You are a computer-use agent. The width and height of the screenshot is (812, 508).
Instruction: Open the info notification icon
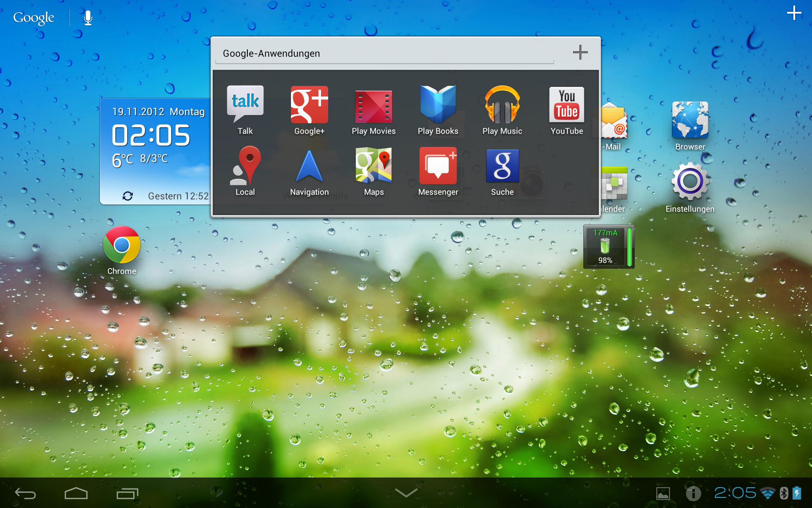click(x=693, y=493)
